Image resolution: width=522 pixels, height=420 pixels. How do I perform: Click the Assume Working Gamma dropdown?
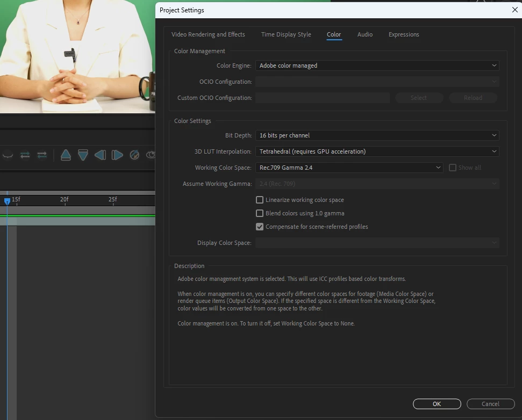377,184
